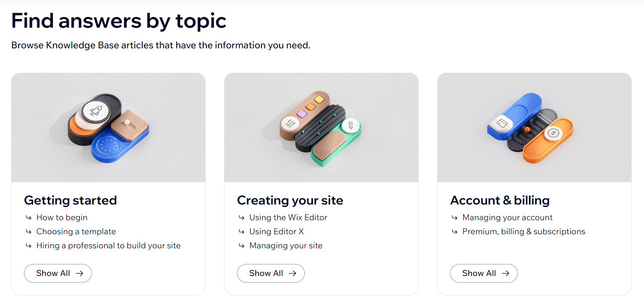Open the Managing your account link
644x302 pixels.
[x=508, y=217]
